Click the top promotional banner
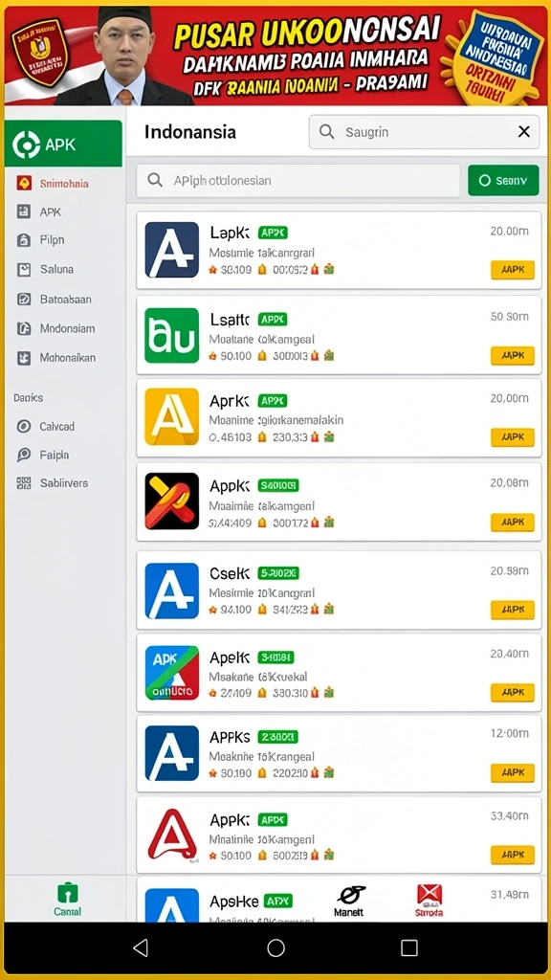Viewport: 551px width, 980px height. pyautogui.click(x=275, y=55)
